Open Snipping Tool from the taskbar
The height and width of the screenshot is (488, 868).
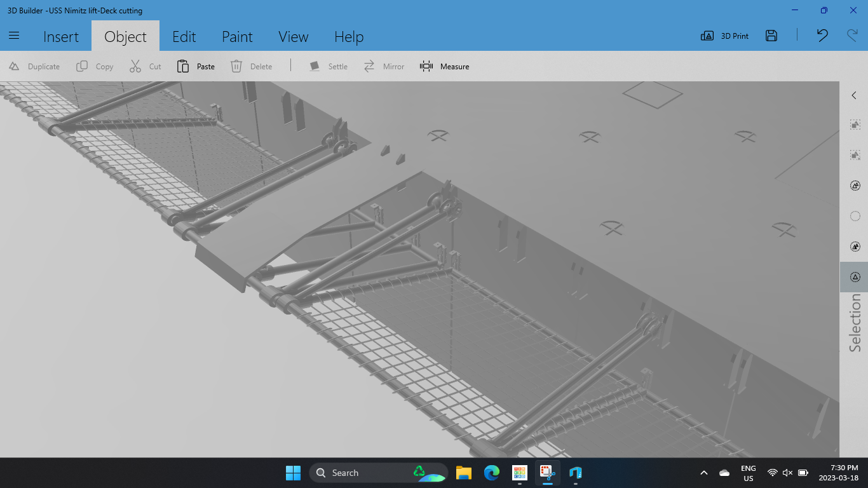(547, 473)
